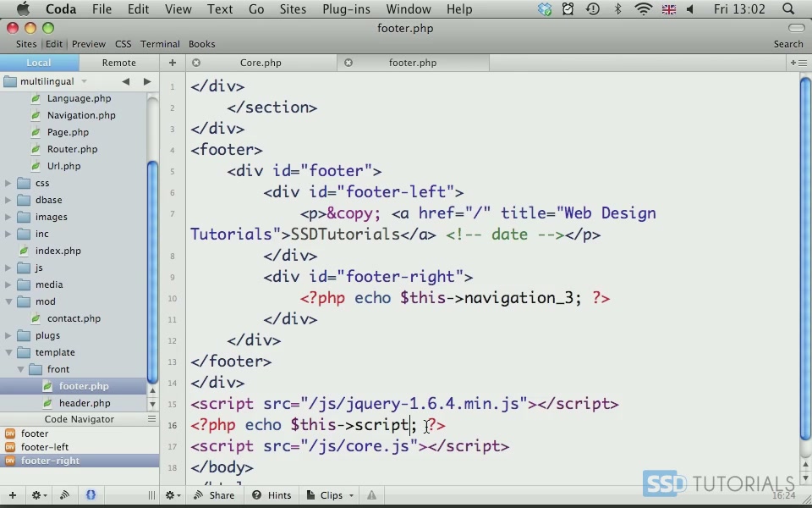Open the Text menu
Viewport: 812px width, 508px height.
point(220,9)
